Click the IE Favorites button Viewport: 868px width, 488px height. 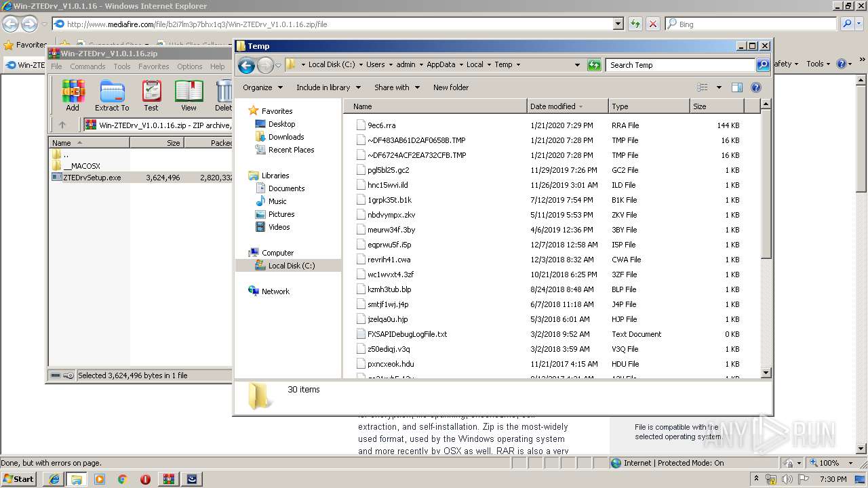point(26,45)
